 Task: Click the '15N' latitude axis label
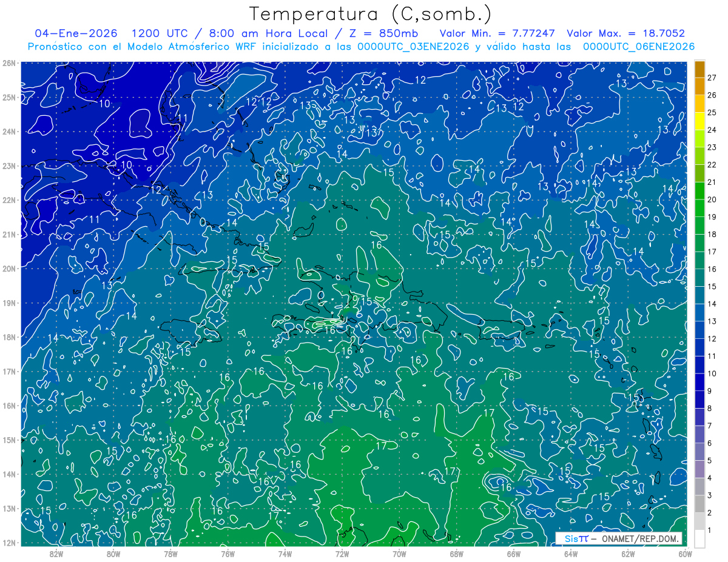(8, 440)
